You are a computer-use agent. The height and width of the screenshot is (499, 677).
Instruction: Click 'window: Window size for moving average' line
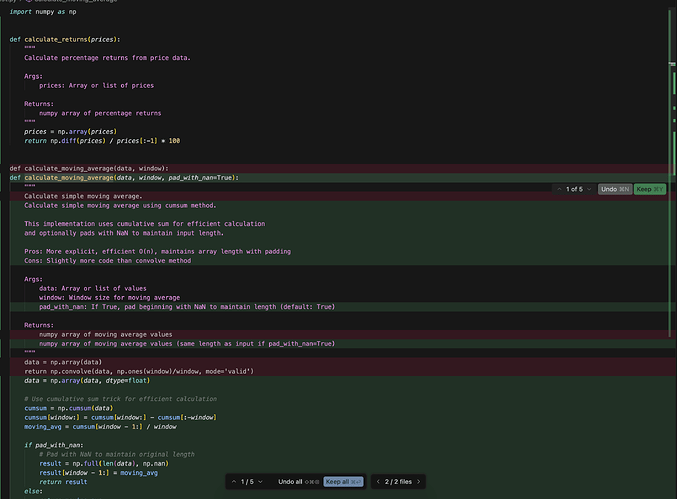coord(110,297)
